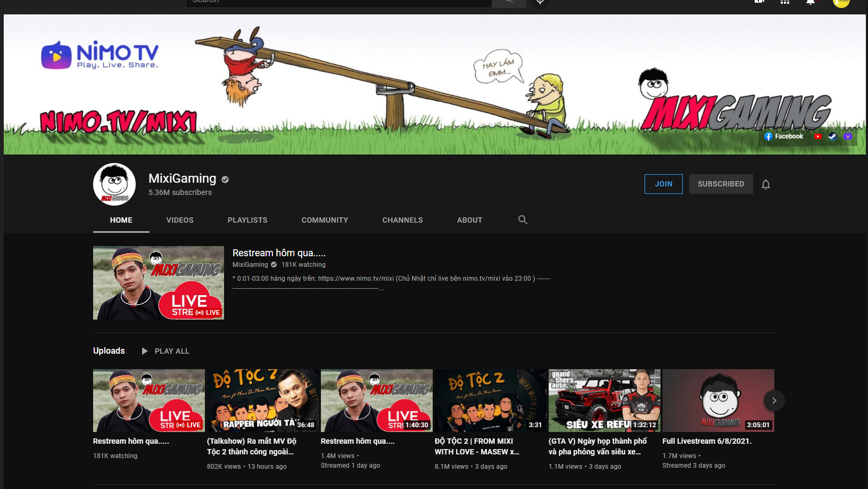This screenshot has height=489, width=868.
Task: Click the MixiGaming channel avatar
Action: click(114, 184)
